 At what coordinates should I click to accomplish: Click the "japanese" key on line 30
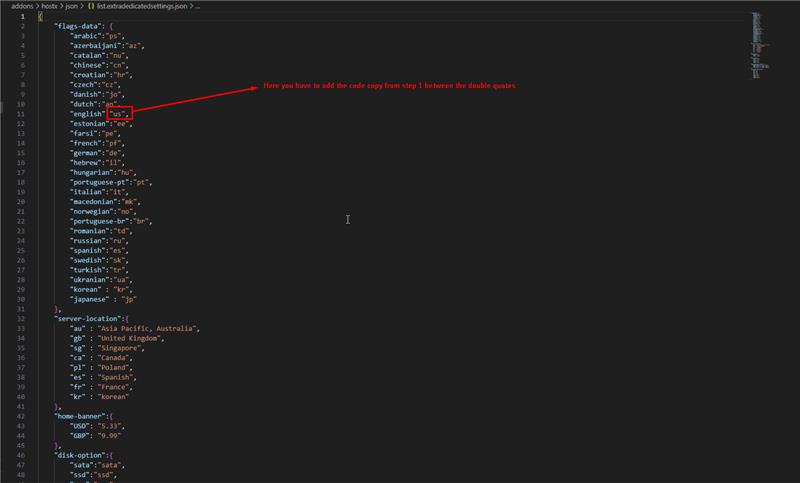point(90,299)
